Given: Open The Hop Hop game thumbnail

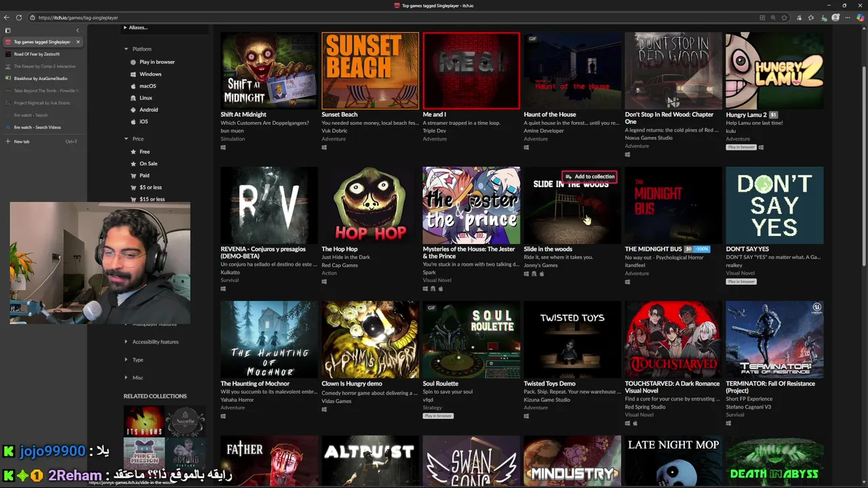Looking at the screenshot, I should (370, 205).
